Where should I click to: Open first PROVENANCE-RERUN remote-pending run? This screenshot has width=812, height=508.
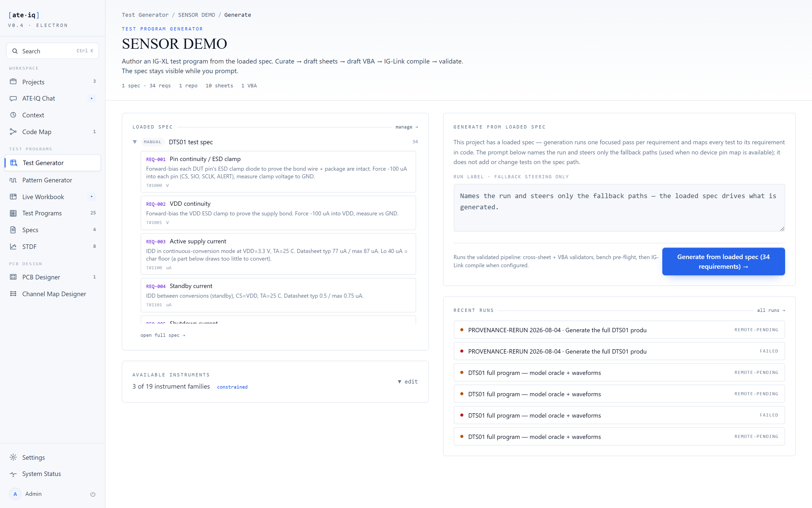(619, 330)
